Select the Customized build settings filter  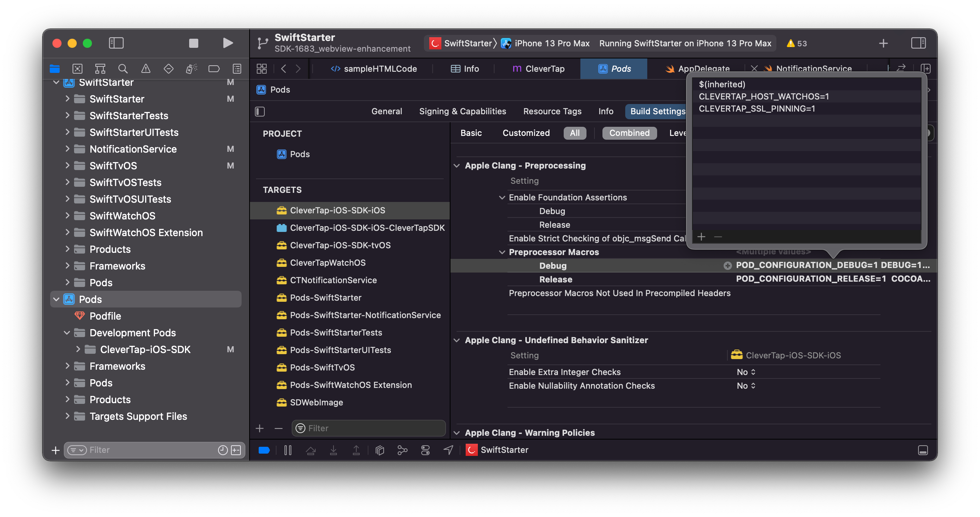pyautogui.click(x=526, y=133)
